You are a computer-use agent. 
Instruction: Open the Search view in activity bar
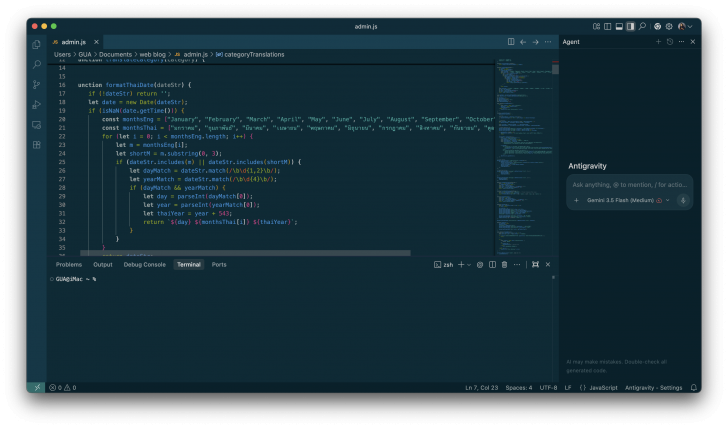37,65
